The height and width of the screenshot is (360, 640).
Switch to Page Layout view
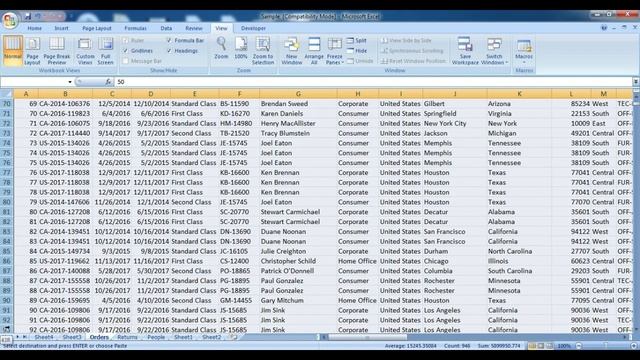click(x=32, y=50)
